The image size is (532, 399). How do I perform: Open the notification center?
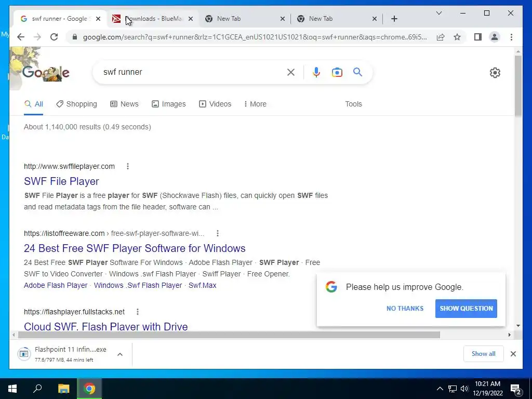pyautogui.click(x=516, y=389)
